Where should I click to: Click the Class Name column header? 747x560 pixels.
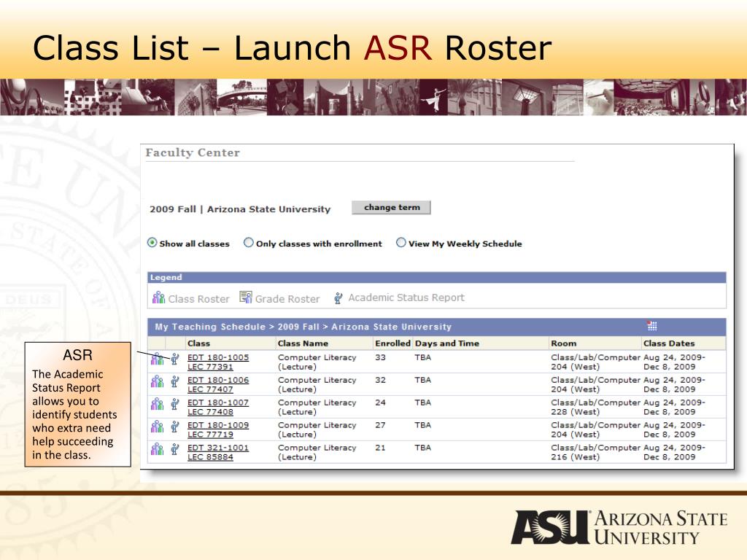tap(303, 343)
